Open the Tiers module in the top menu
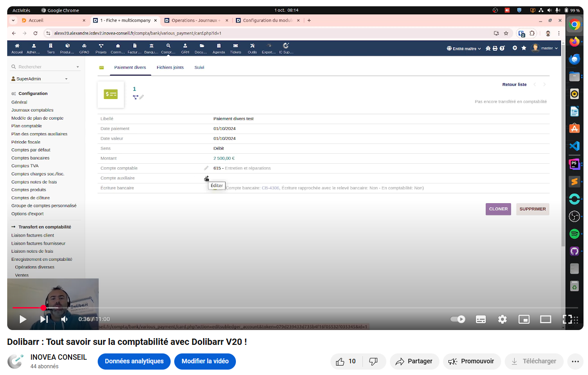 (50, 49)
